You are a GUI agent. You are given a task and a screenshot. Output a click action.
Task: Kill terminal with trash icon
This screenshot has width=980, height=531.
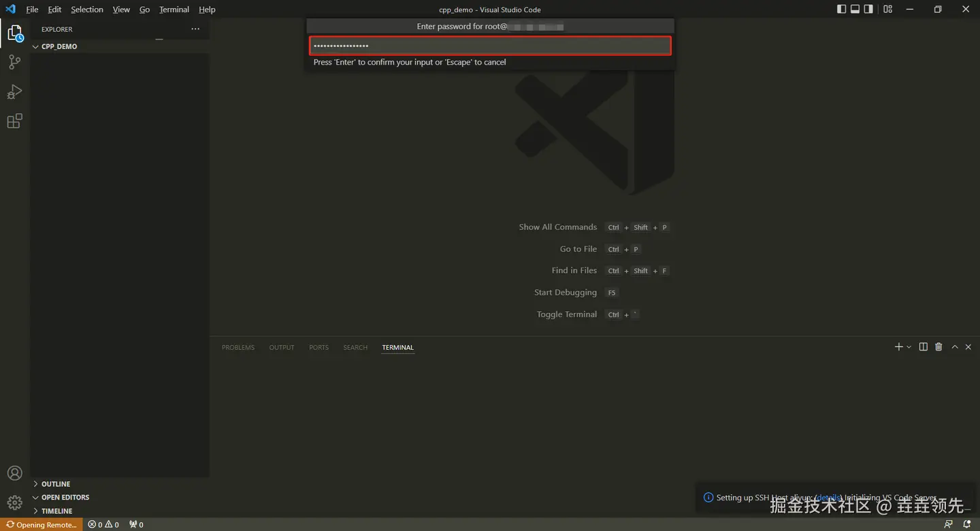(x=938, y=347)
